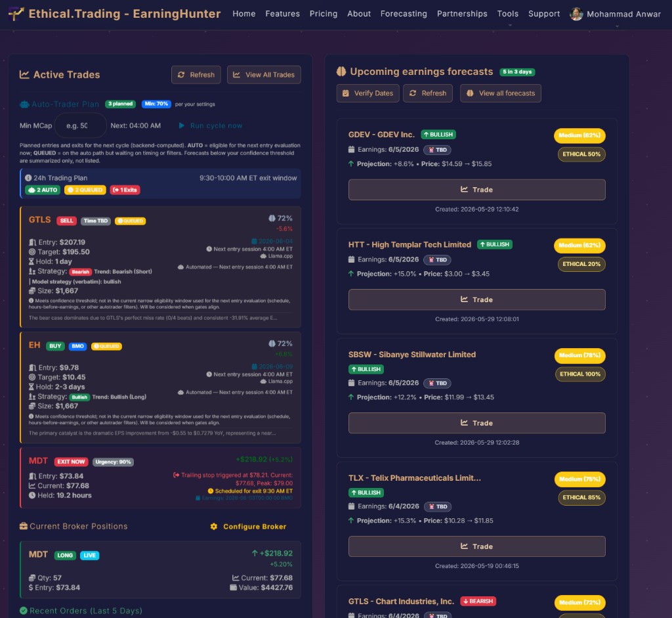Click View all forecasts button
672x618 pixels.
click(x=501, y=93)
